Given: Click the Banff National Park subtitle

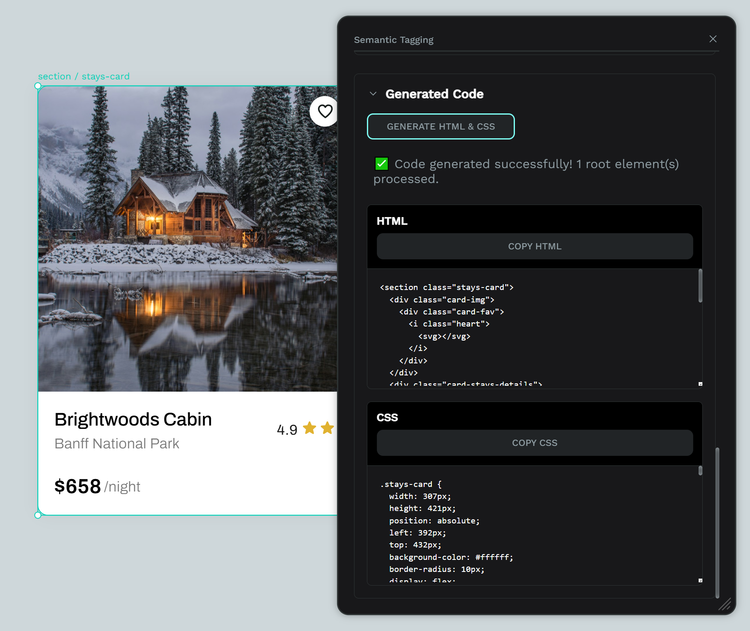Looking at the screenshot, I should point(117,443).
